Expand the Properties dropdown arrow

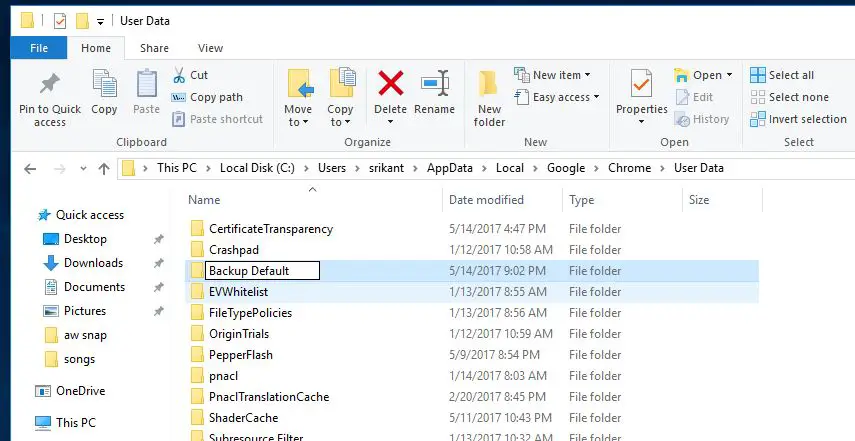pos(641,122)
